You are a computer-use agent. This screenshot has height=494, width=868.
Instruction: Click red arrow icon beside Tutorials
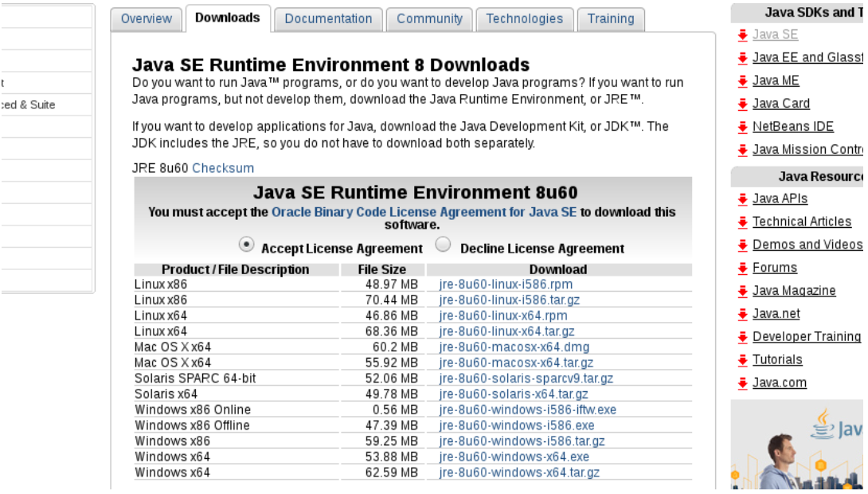pyautogui.click(x=742, y=361)
